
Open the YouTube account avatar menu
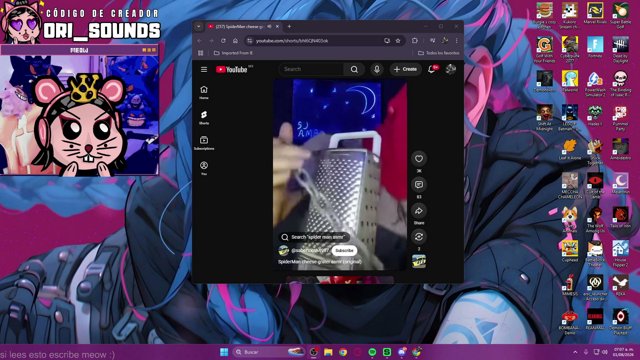coord(451,69)
